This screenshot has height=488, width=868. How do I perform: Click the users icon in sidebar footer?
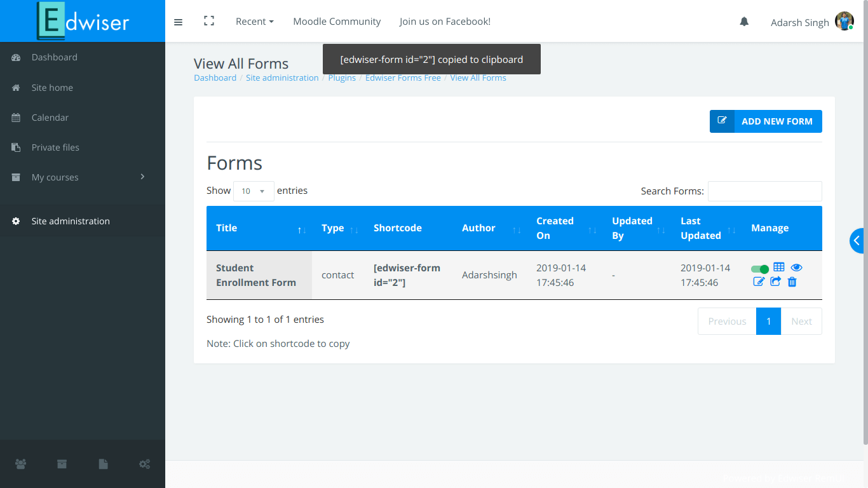click(20, 464)
